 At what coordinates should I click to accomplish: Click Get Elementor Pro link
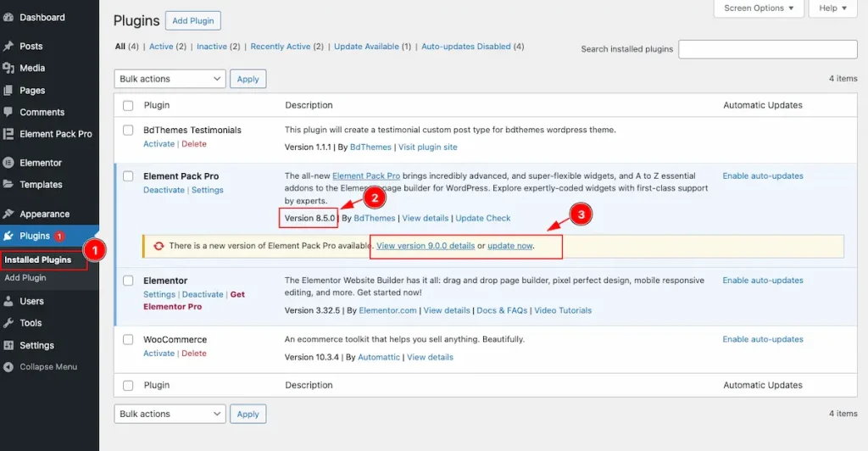[194, 300]
